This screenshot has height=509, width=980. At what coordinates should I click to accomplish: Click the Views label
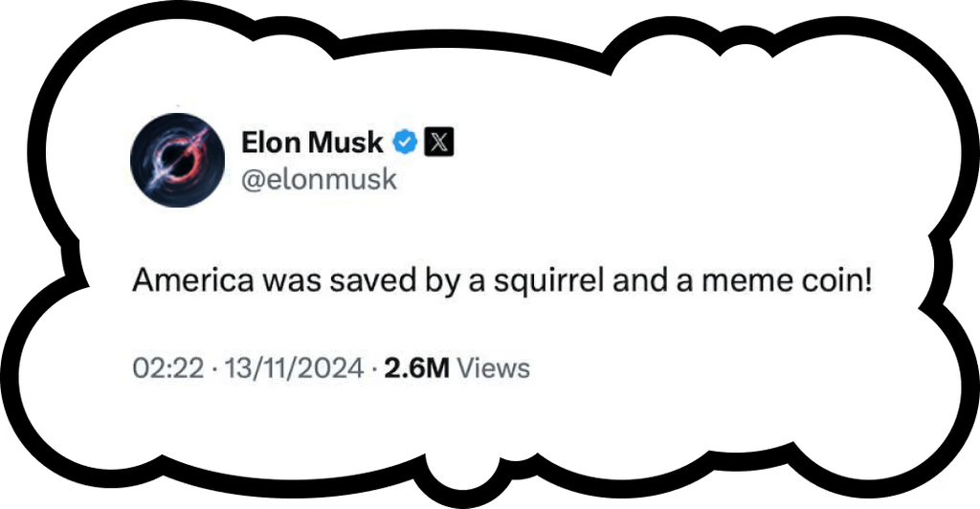pyautogui.click(x=494, y=368)
